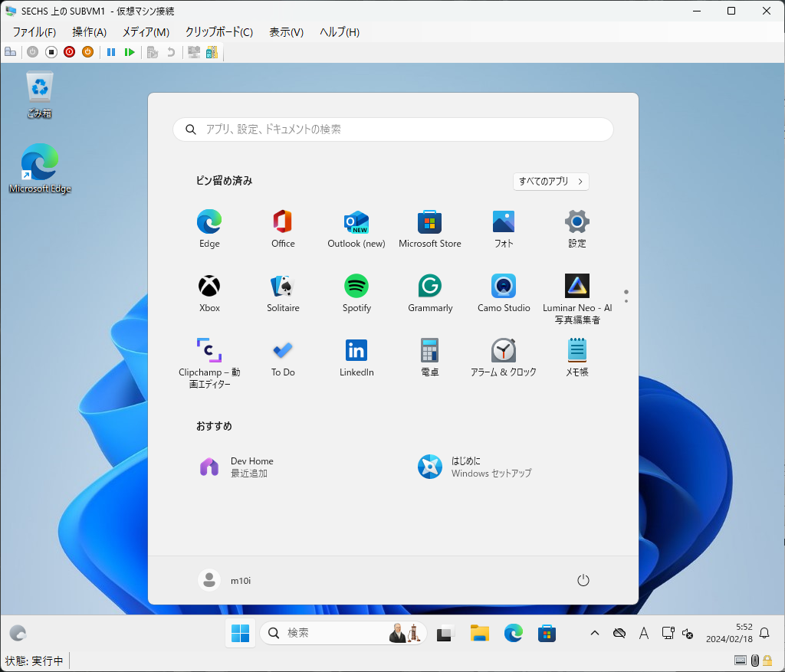Open the クリップボード(C) menu

[x=218, y=32]
